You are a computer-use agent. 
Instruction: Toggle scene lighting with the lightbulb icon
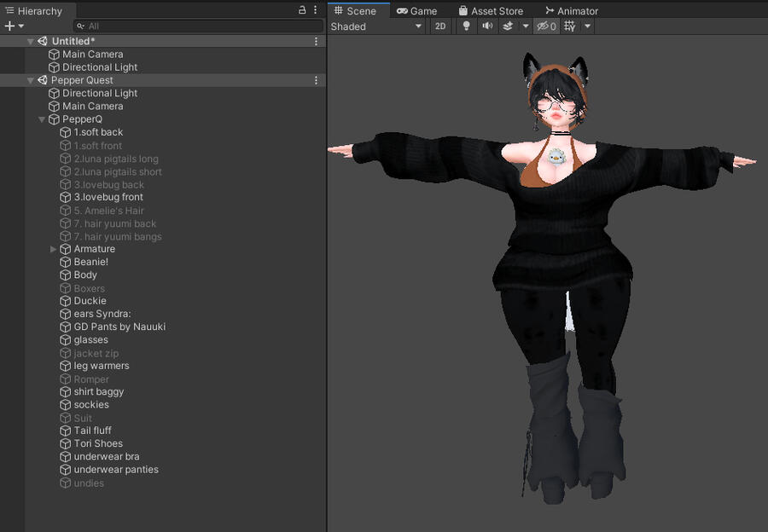[466, 26]
